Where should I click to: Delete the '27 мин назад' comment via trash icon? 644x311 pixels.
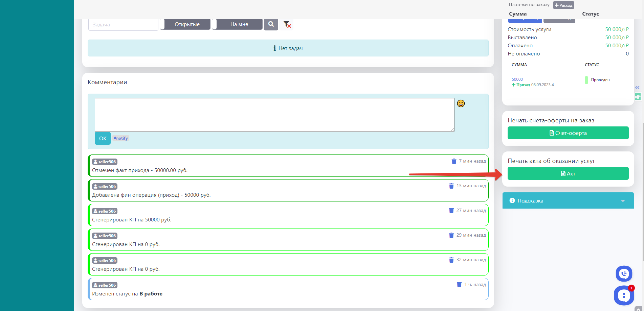pos(451,211)
